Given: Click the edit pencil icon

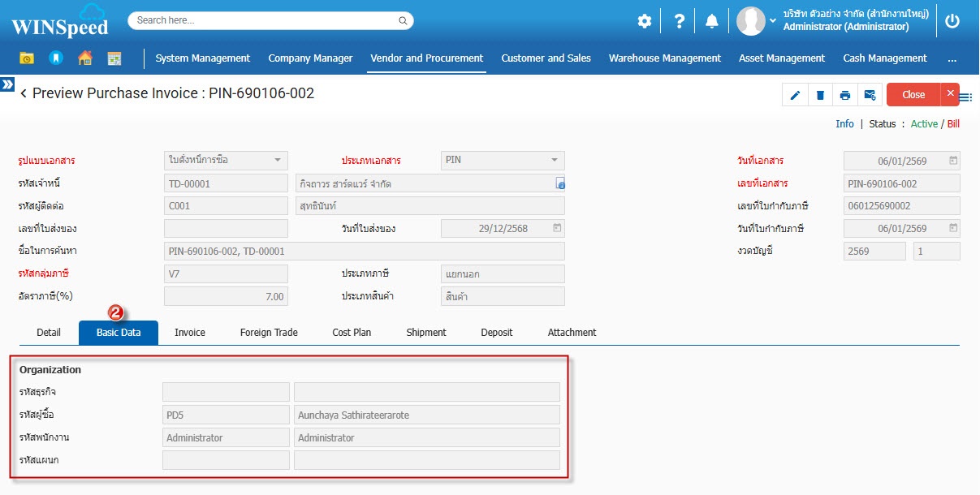Looking at the screenshot, I should point(795,95).
